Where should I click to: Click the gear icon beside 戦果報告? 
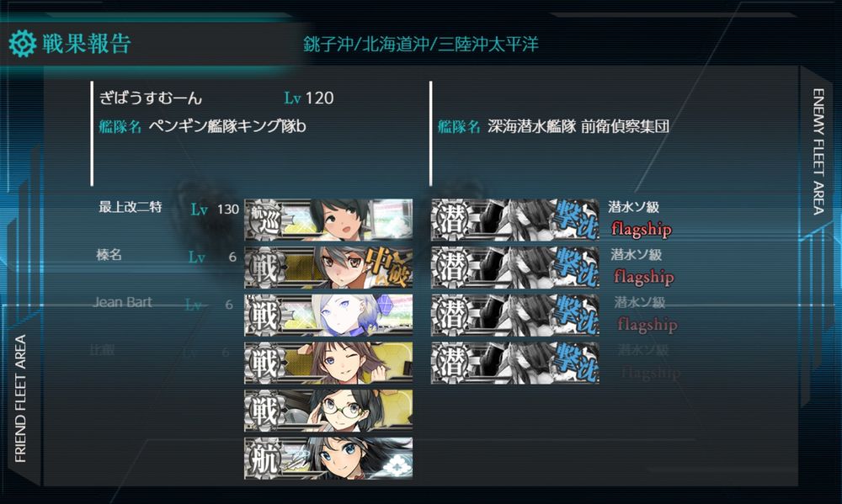23,44
